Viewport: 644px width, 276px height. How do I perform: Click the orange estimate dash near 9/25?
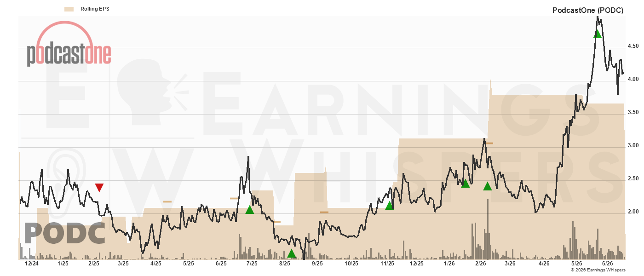324,212
